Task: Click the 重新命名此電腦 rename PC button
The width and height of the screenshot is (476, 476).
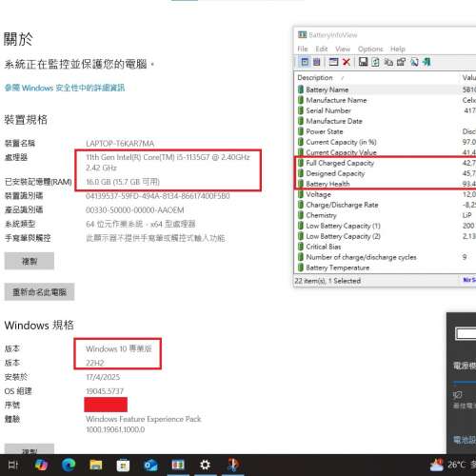Action: [39, 292]
